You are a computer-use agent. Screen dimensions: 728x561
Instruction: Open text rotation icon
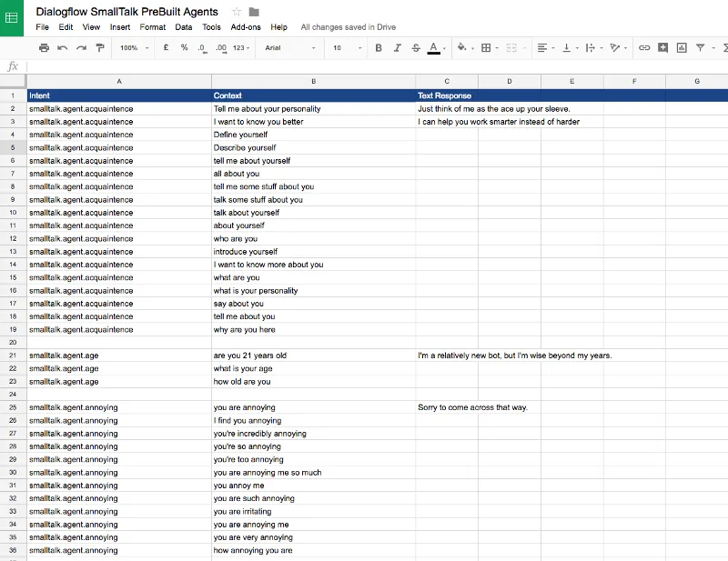click(x=615, y=47)
